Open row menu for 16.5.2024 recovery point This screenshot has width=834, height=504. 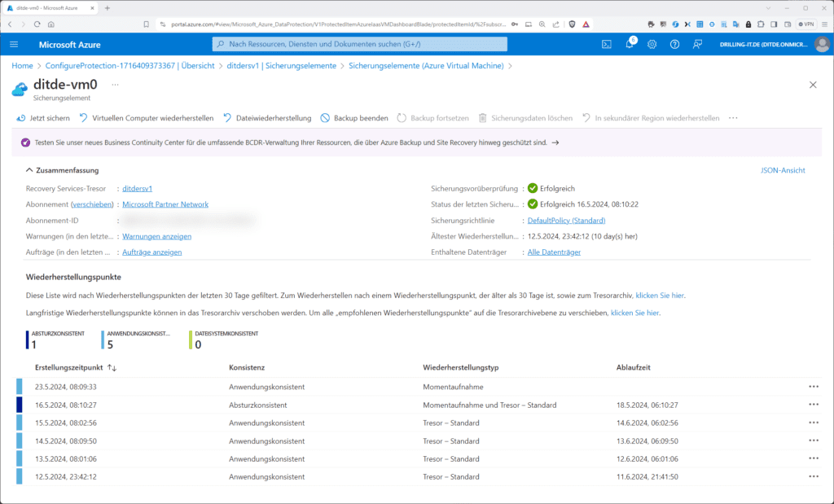click(x=814, y=405)
